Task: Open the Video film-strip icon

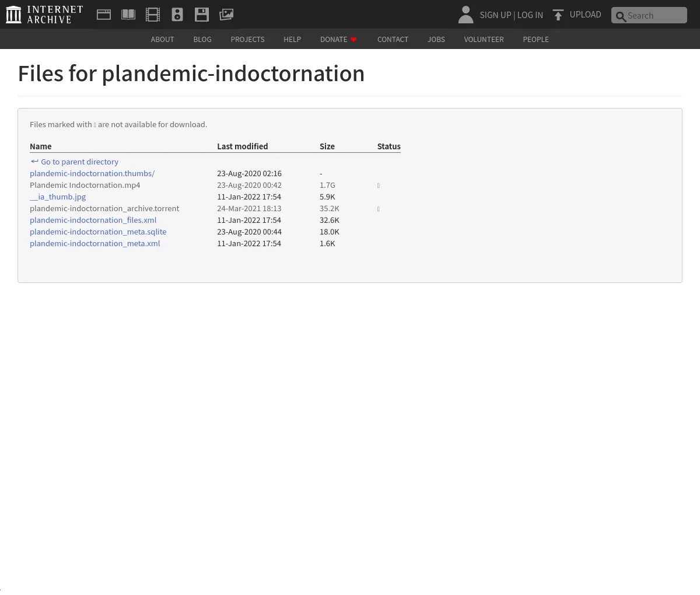Action: (153, 15)
